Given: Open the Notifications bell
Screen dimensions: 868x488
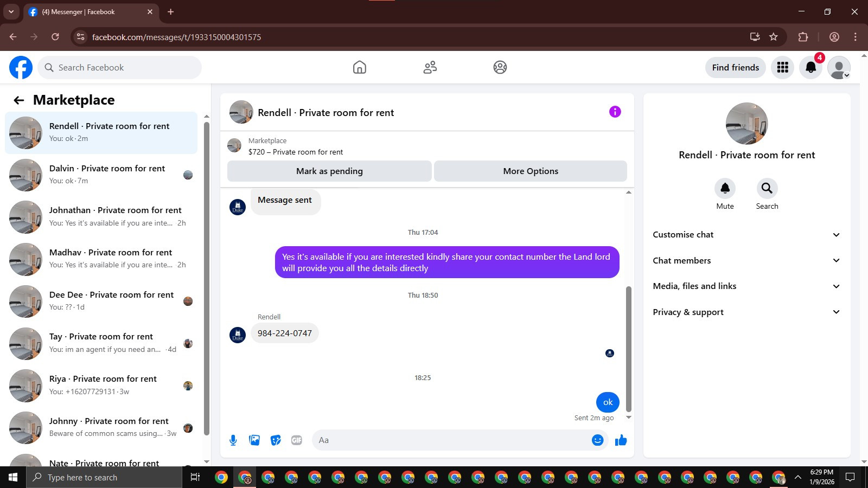Looking at the screenshot, I should (810, 68).
